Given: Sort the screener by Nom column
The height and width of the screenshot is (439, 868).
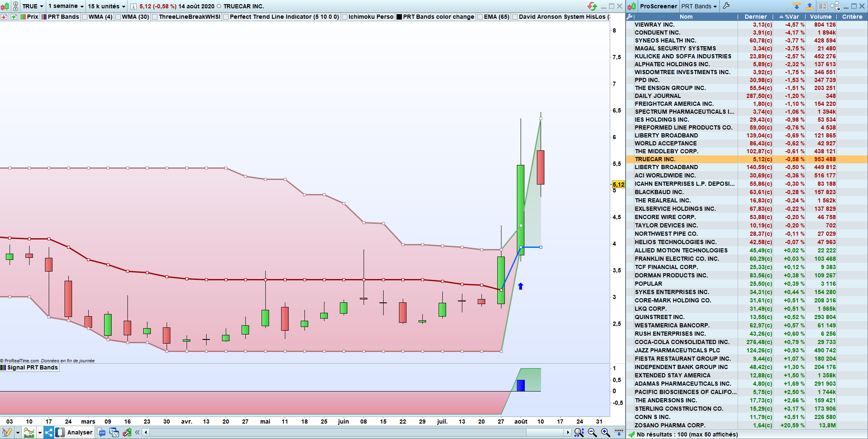Looking at the screenshot, I should [x=686, y=17].
